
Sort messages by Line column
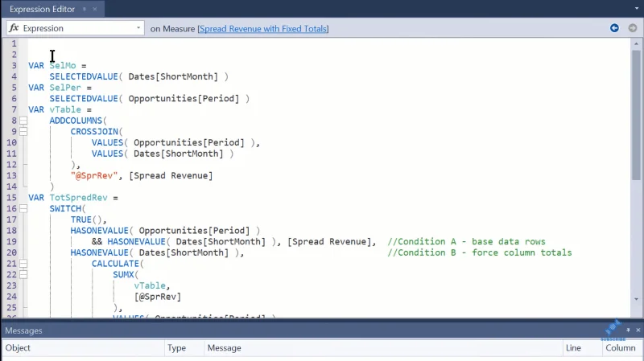(582, 348)
